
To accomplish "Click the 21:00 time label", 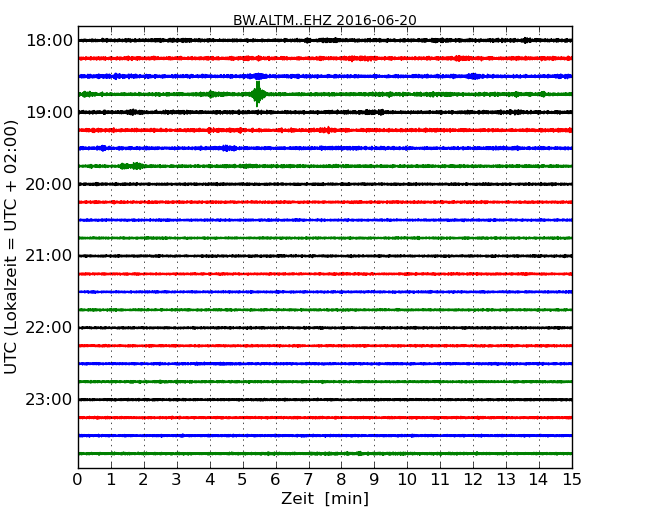I will [x=49, y=256].
